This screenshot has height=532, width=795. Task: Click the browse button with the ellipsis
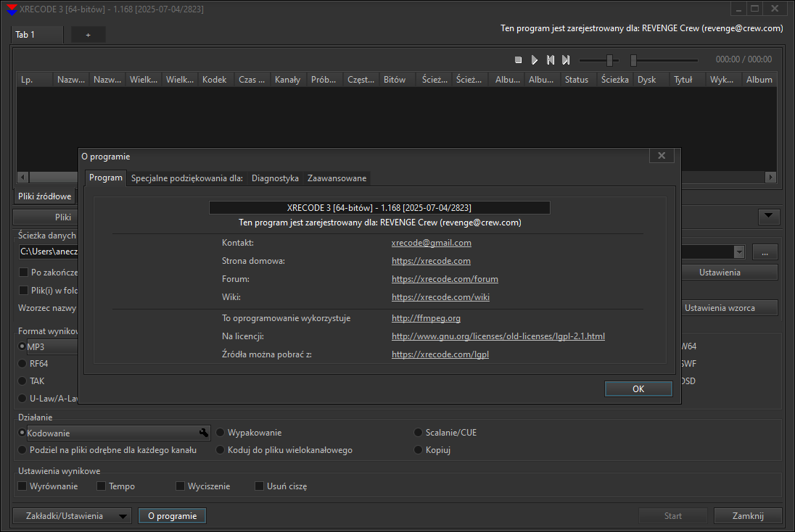[x=765, y=252]
